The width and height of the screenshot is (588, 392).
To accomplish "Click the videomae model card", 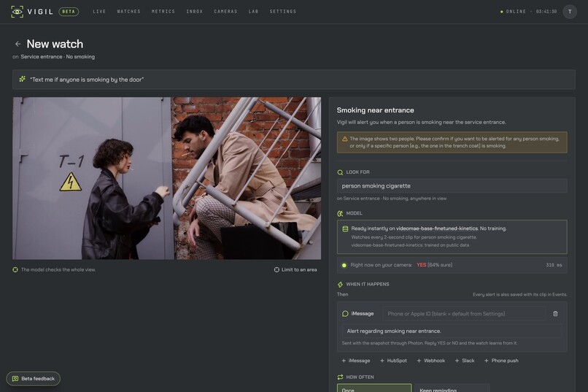I will pos(452,237).
